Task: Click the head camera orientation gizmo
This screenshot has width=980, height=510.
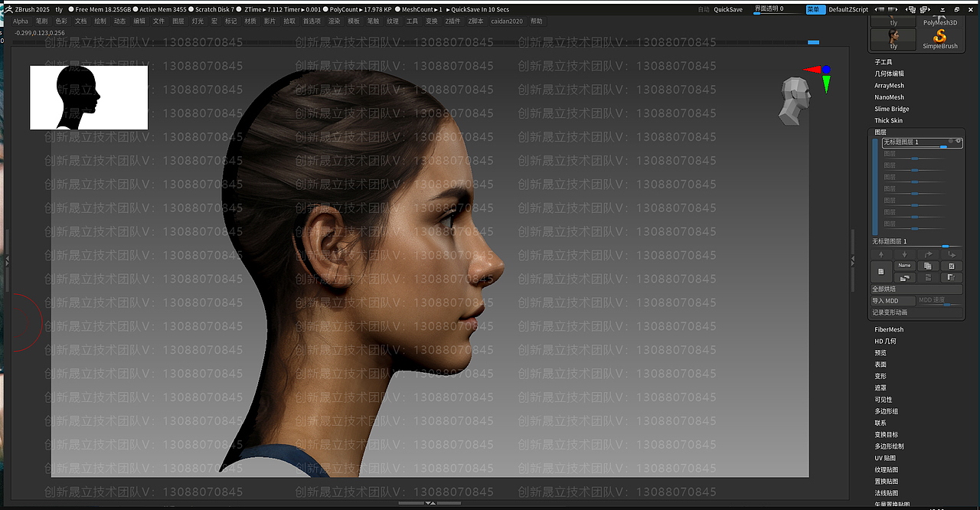Action: coord(794,100)
